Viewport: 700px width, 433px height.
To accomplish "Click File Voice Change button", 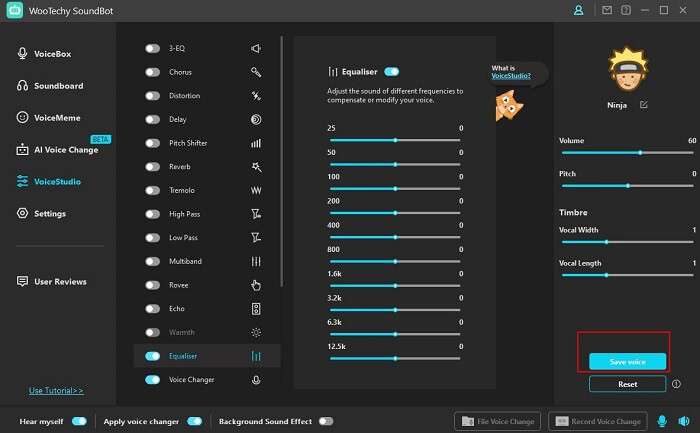I will (497, 421).
